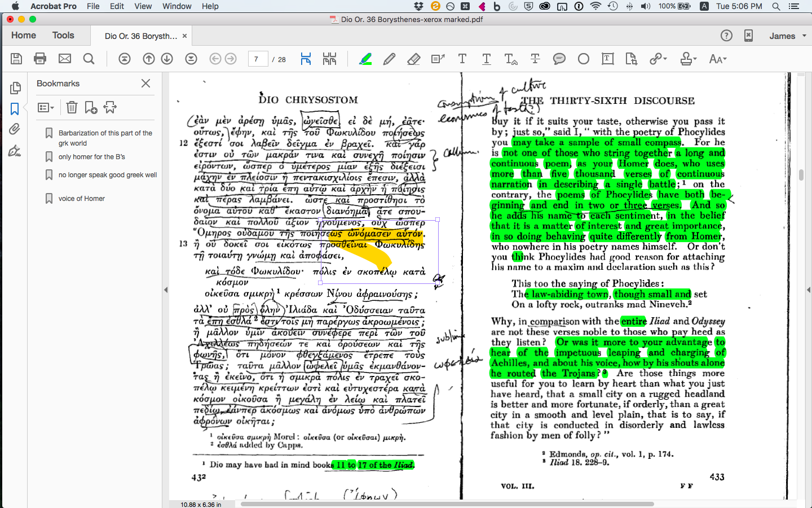Screen dimensions: 812x508
Task: Add a sticky note comment
Action: tap(559, 59)
